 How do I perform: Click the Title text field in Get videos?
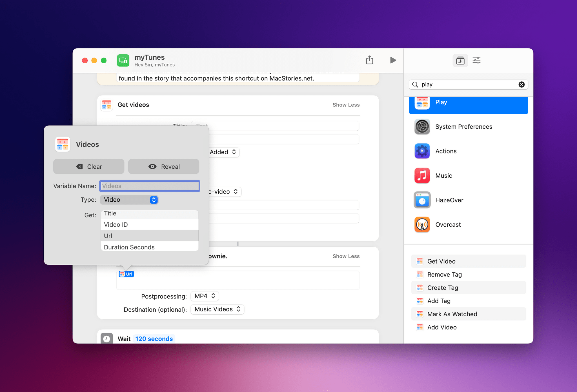275,126
